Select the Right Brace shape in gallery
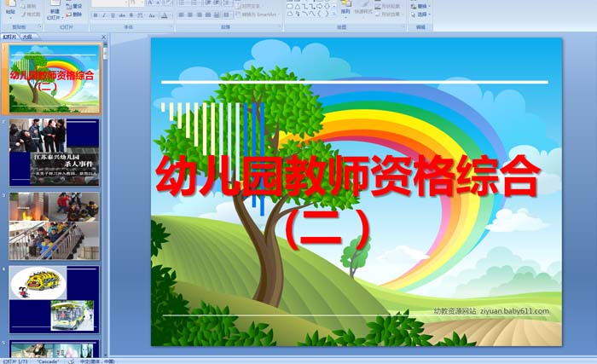 (327, 14)
